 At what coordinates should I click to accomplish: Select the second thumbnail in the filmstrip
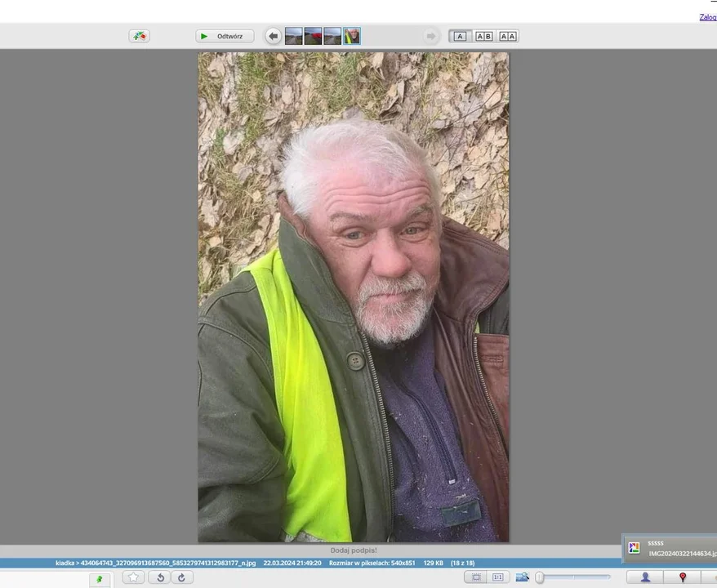[x=314, y=36]
